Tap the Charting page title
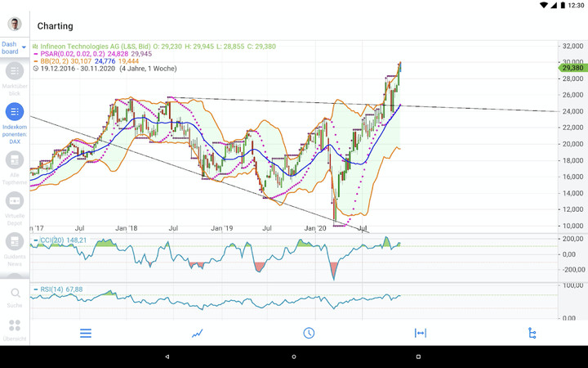 [x=56, y=26]
